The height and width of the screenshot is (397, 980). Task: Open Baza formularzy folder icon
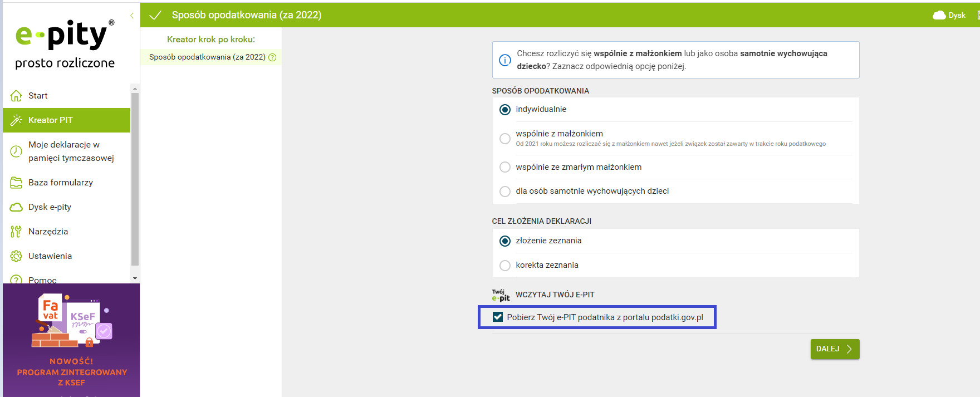[x=16, y=183]
